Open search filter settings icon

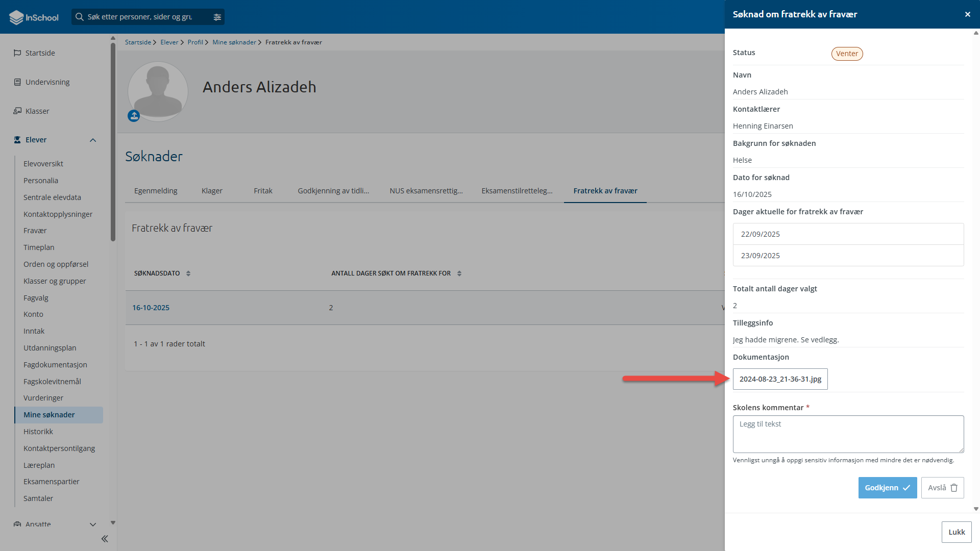pos(217,17)
